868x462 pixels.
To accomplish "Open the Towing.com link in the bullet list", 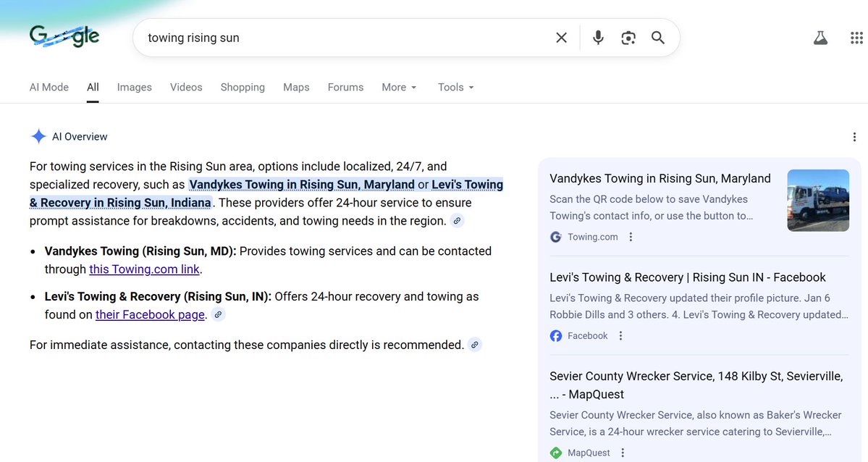I will click(x=143, y=269).
